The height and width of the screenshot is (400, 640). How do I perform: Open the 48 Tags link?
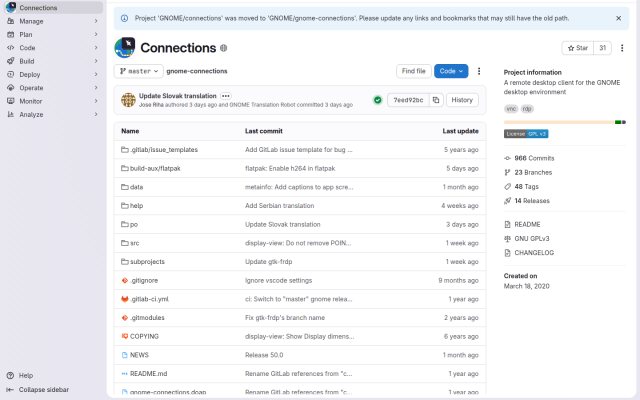click(522, 187)
